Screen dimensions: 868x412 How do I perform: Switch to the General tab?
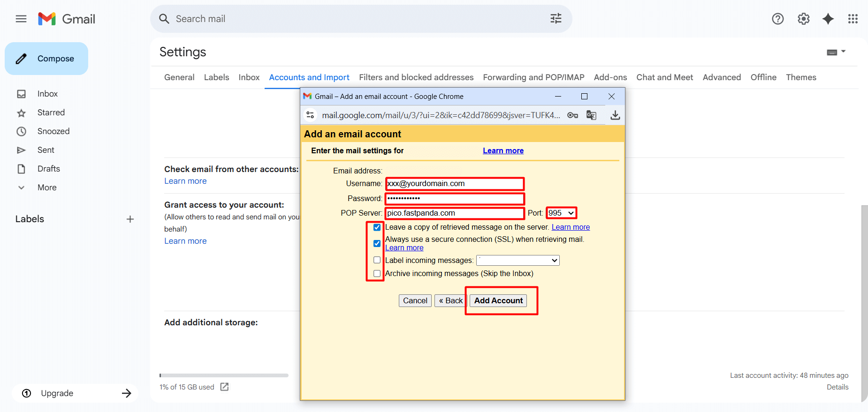point(179,77)
